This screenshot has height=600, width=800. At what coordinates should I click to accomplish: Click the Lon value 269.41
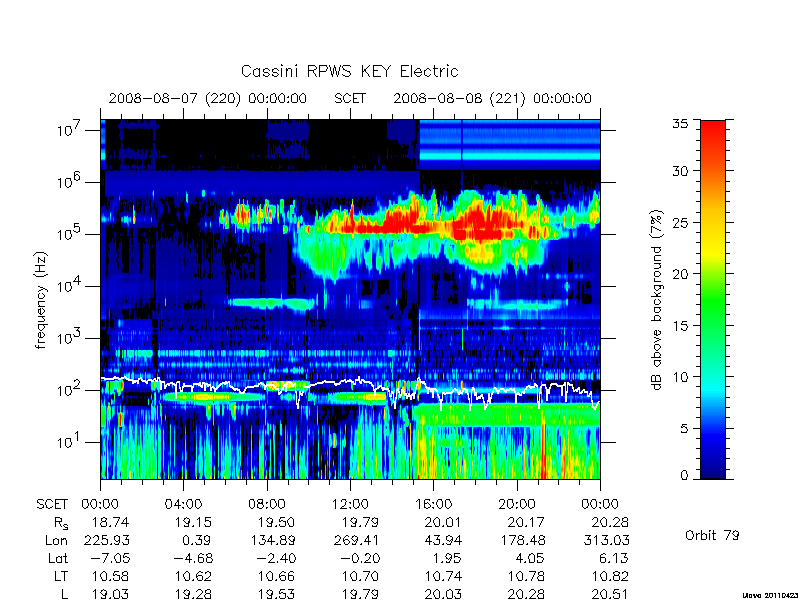coord(355,540)
